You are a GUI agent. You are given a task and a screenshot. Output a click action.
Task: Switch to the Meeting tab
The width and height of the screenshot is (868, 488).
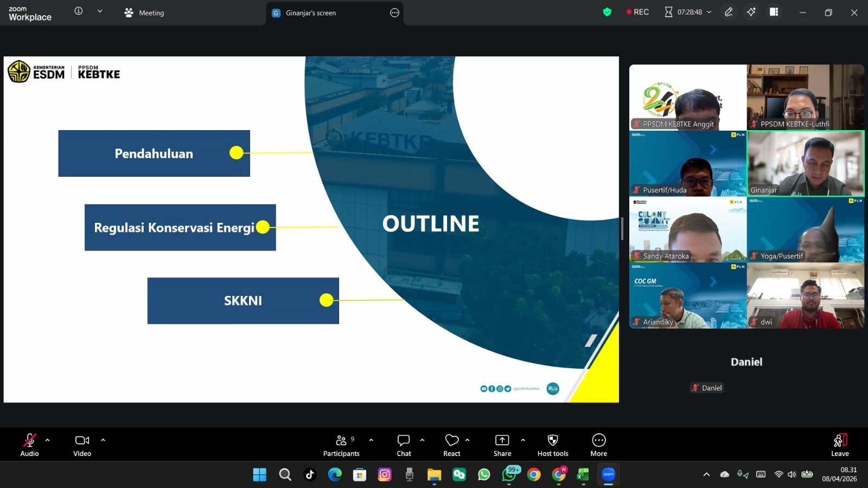[x=144, y=12]
